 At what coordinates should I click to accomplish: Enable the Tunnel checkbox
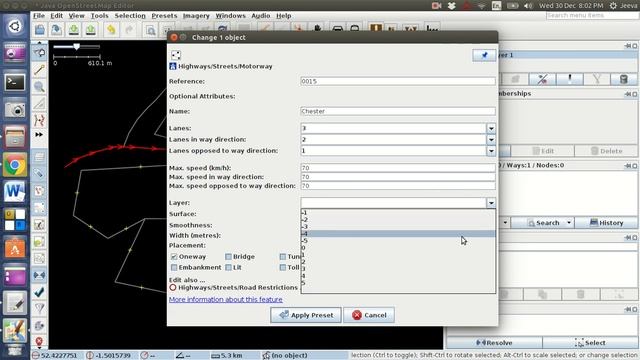pyautogui.click(x=283, y=257)
